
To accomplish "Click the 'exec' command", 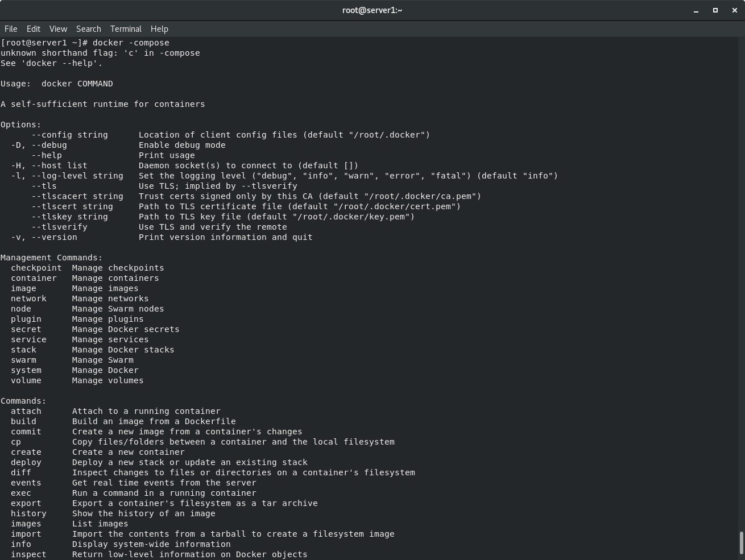I will (21, 493).
